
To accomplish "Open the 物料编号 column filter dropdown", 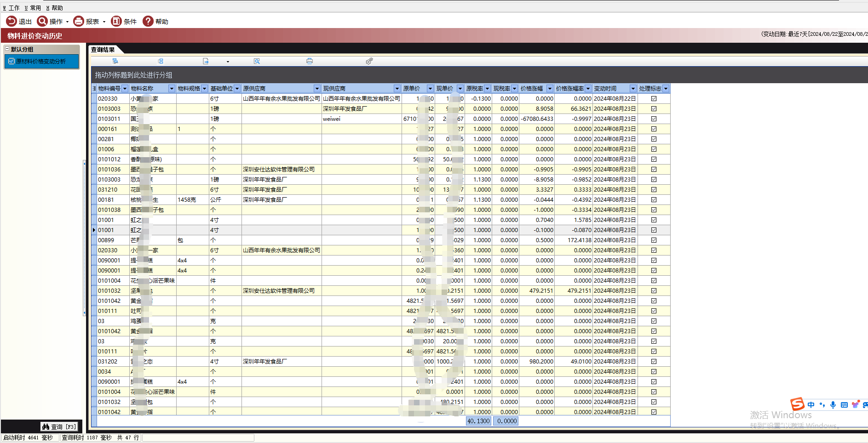I will point(125,89).
